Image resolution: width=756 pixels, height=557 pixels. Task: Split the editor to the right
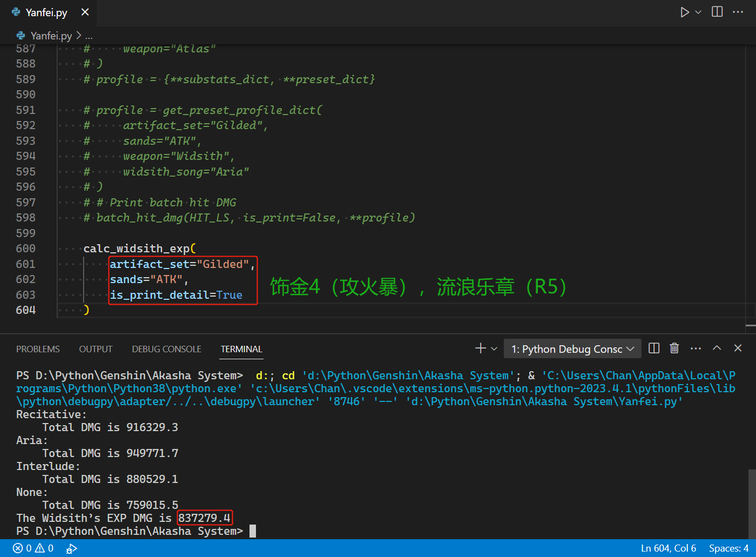pos(717,12)
